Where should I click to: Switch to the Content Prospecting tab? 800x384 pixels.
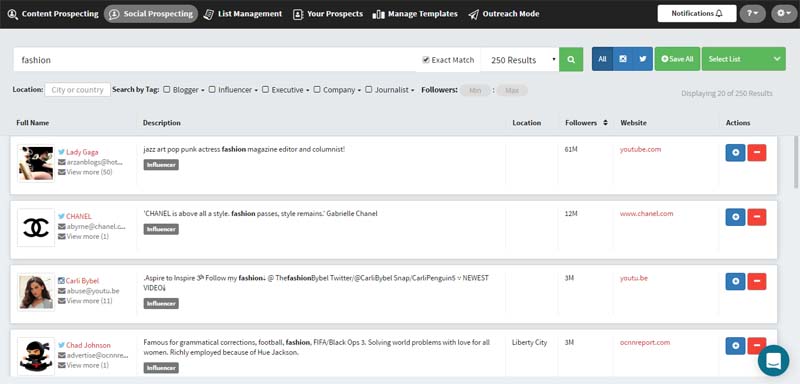tap(53, 14)
